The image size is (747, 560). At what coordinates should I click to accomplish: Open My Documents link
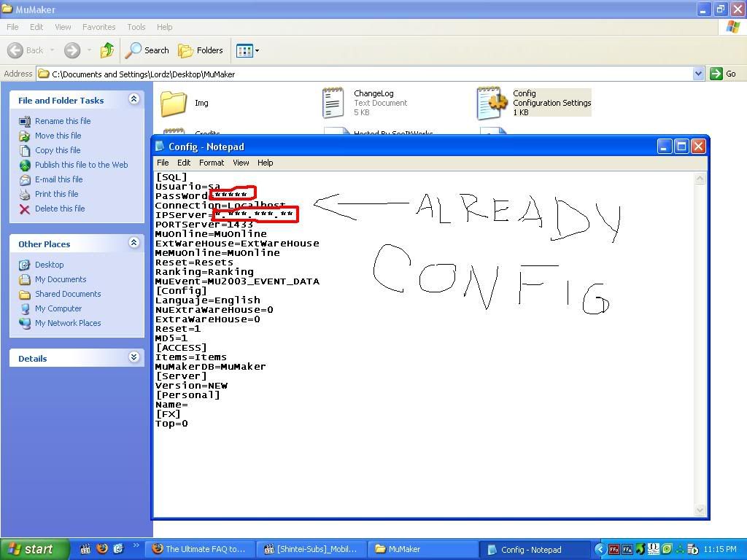[x=61, y=279]
